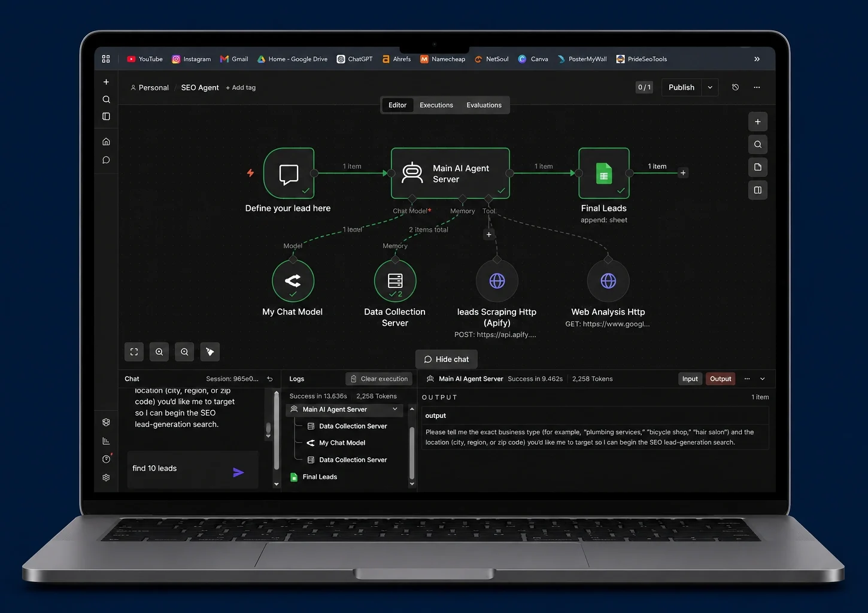Image resolution: width=868 pixels, height=613 pixels.
Task: Select the My Chat Model node
Action: pos(293,281)
